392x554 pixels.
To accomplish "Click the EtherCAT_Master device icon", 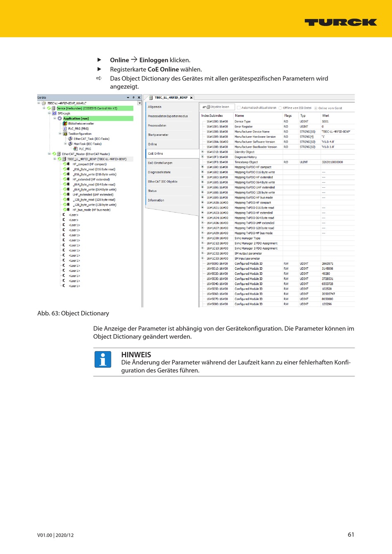I will 59,154.
